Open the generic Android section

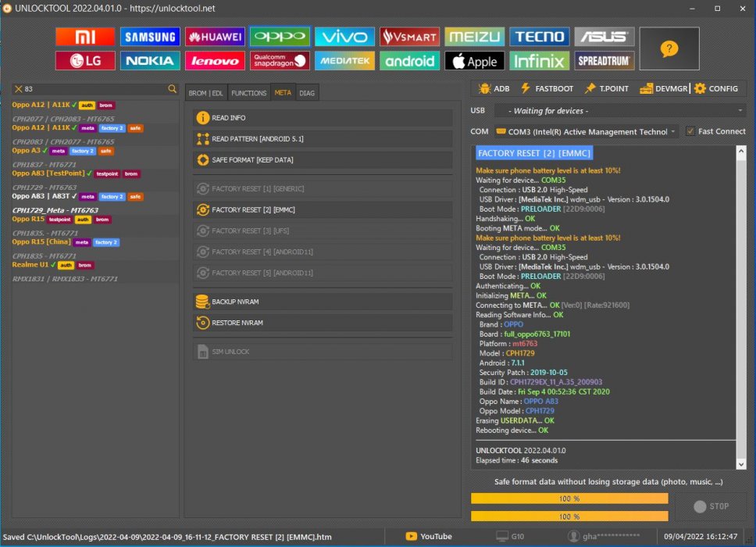[x=409, y=61]
